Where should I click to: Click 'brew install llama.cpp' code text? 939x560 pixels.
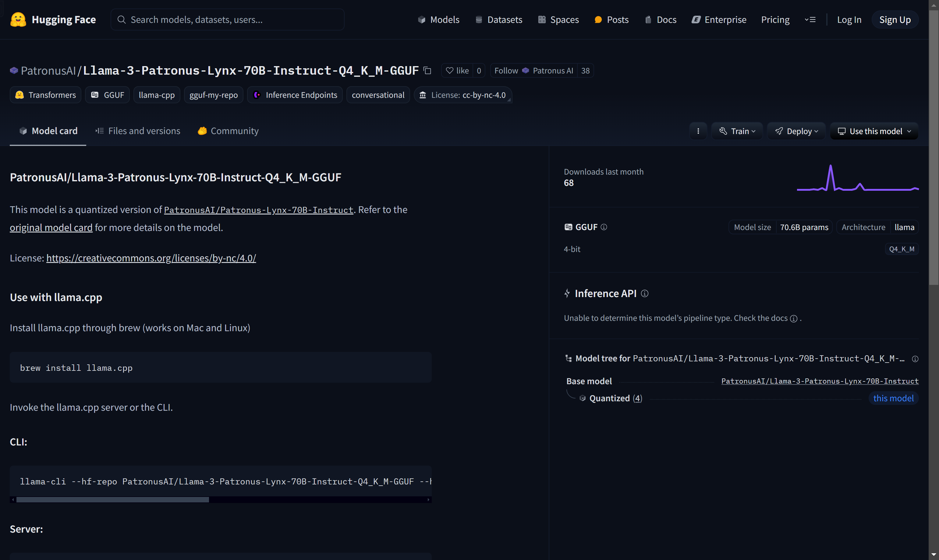pyautogui.click(x=76, y=368)
